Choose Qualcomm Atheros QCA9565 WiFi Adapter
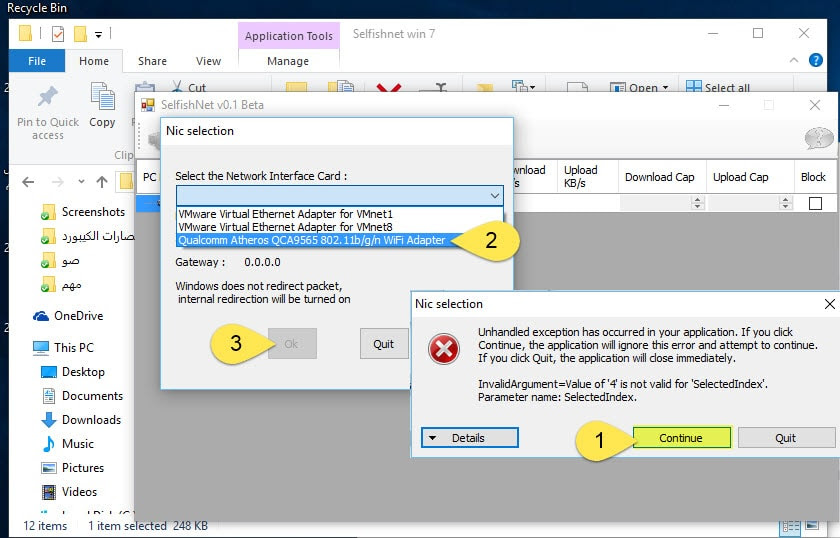Screen dimensions: 840x538 pos(312,240)
